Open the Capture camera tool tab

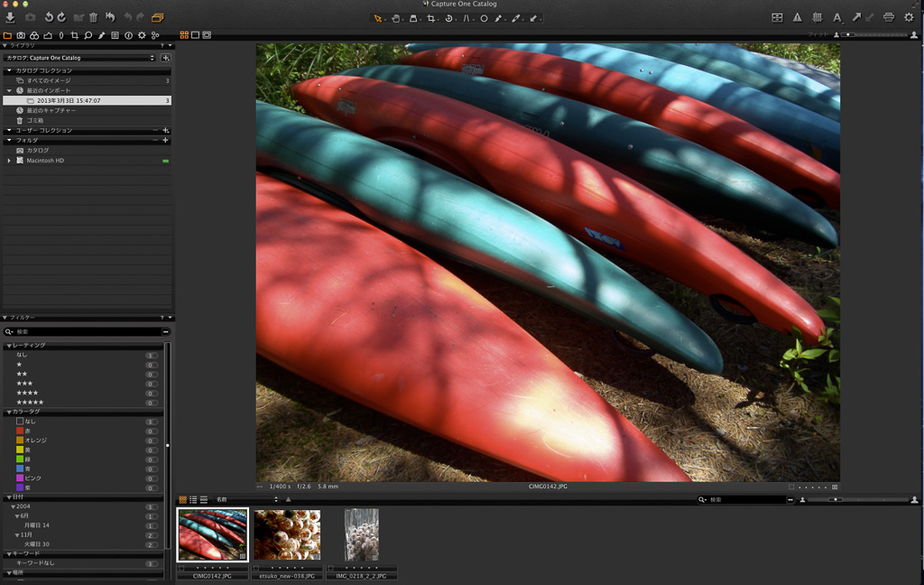click(21, 35)
